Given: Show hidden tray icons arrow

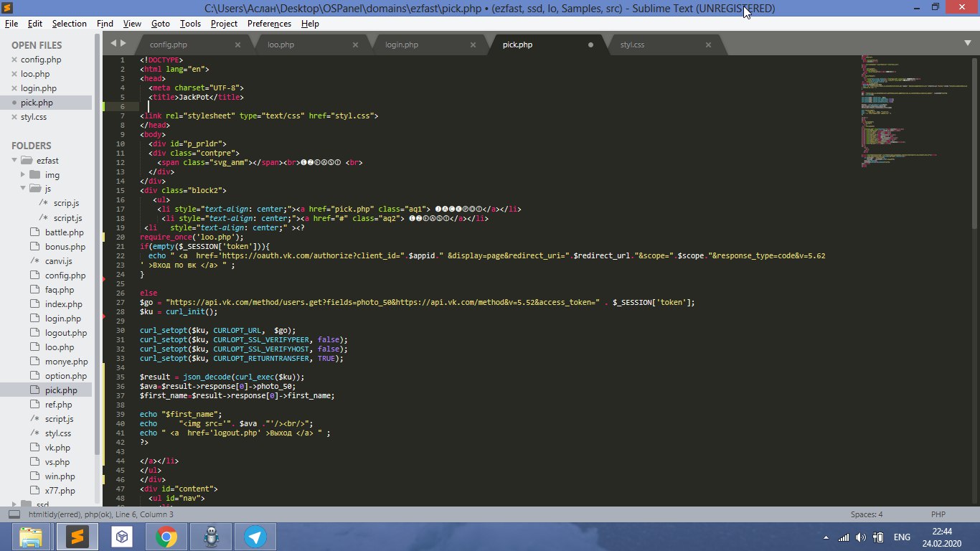Looking at the screenshot, I should [826, 537].
